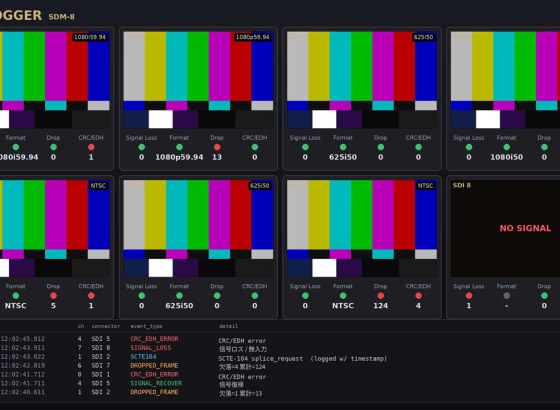Select the 12:02:40.611 DROPPED_FRAME log row
Screen dimensions: 560x410
(x=280, y=392)
